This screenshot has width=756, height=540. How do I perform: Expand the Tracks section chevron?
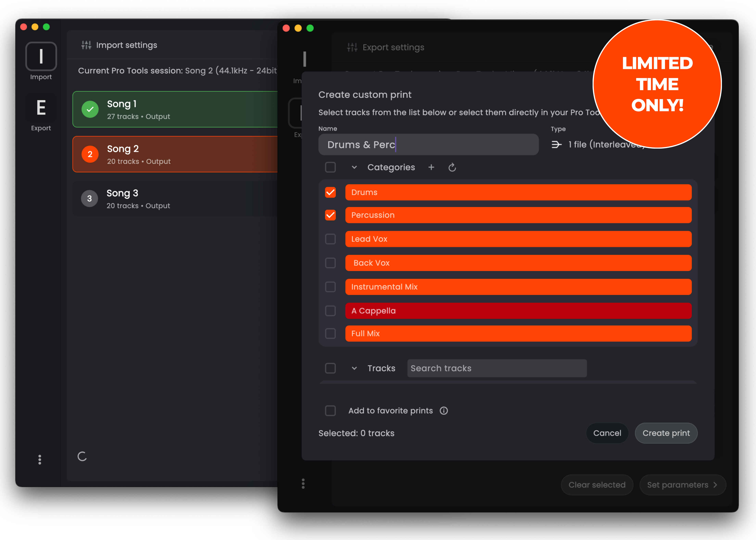coord(354,368)
